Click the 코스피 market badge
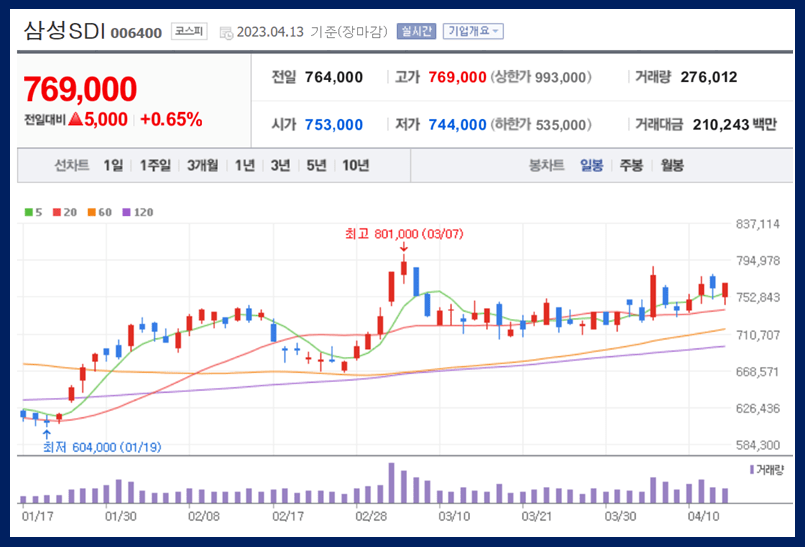 click(x=189, y=31)
